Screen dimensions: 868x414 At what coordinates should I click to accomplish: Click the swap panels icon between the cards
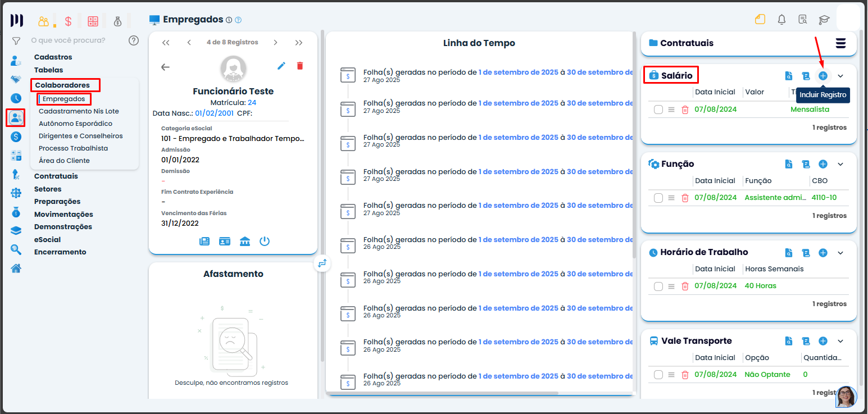322,263
